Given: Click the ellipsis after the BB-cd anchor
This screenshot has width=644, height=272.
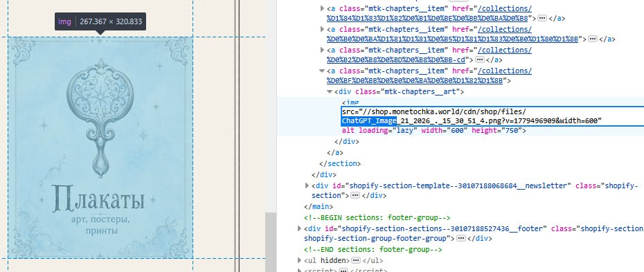Looking at the screenshot, I should click(480, 60).
